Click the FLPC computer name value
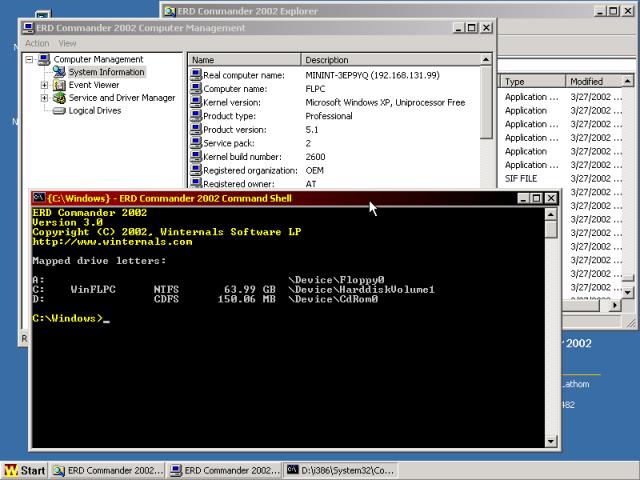 click(315, 89)
